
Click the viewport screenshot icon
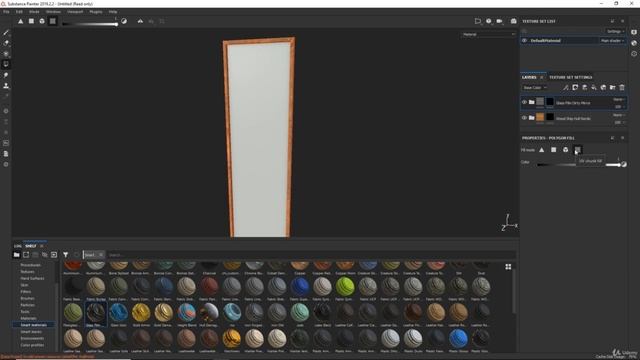(513, 21)
